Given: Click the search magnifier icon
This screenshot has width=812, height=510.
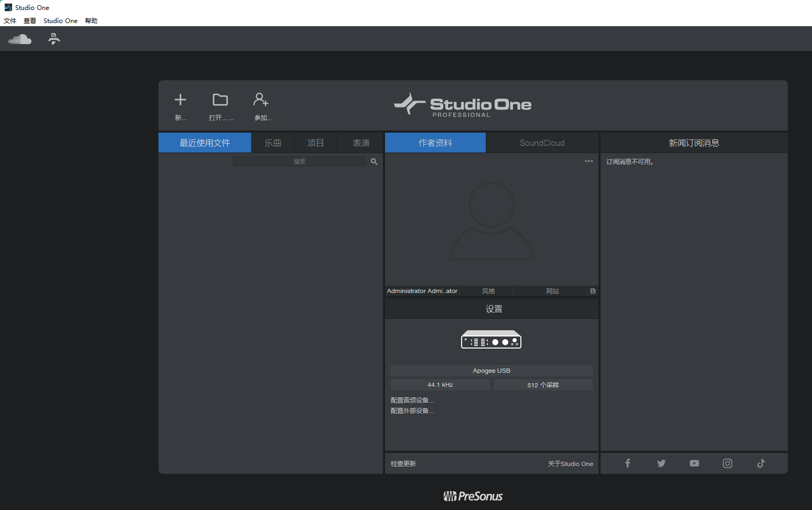Looking at the screenshot, I should 374,161.
